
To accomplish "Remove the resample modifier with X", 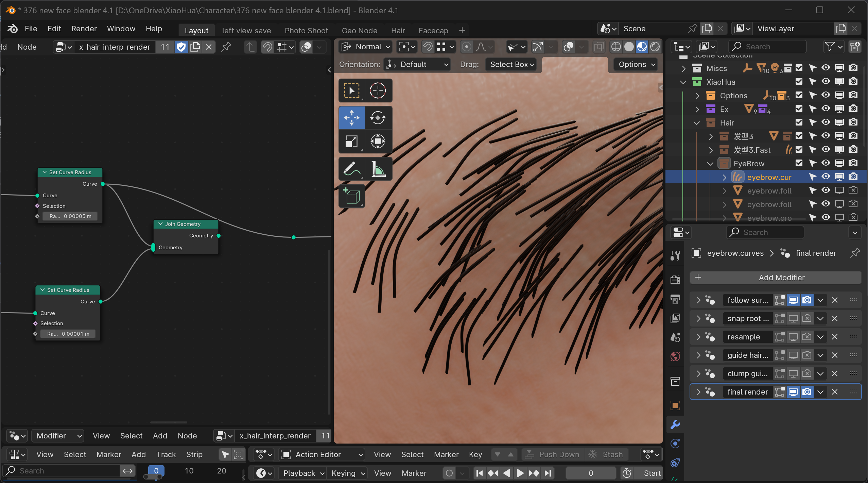I will 835,337.
